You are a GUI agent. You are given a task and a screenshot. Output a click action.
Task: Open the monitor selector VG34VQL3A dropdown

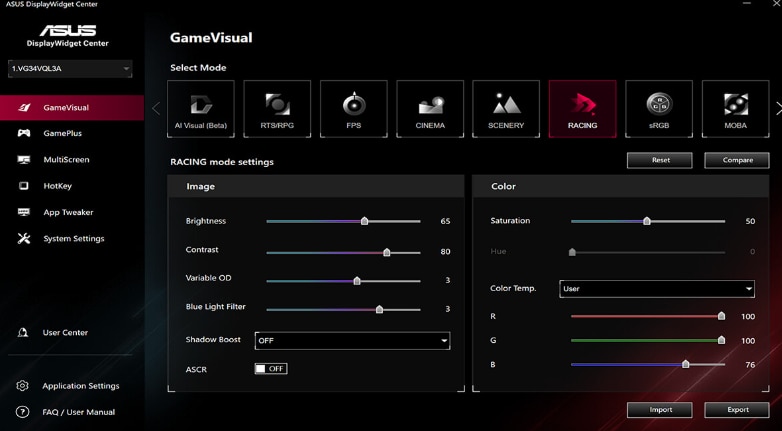(x=70, y=69)
